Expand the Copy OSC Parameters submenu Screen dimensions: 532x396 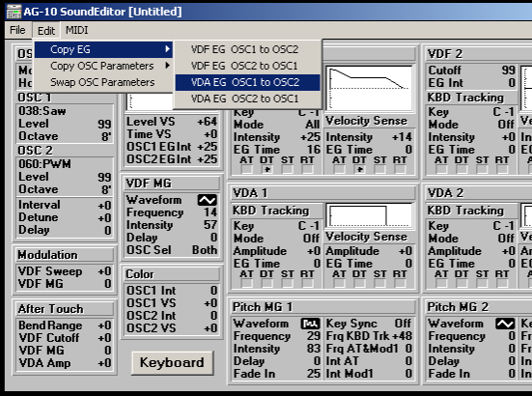[x=103, y=66]
